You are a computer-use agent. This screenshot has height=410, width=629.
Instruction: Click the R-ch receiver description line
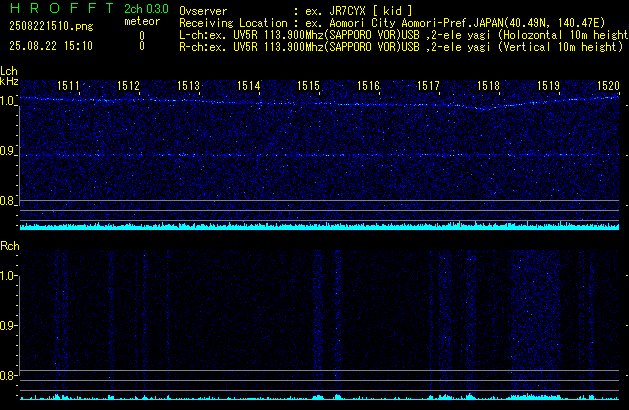(401, 47)
